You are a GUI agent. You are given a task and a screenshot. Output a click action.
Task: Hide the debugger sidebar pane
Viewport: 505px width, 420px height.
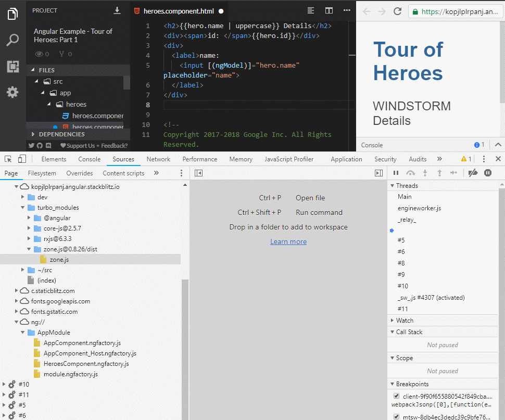pos(379,173)
